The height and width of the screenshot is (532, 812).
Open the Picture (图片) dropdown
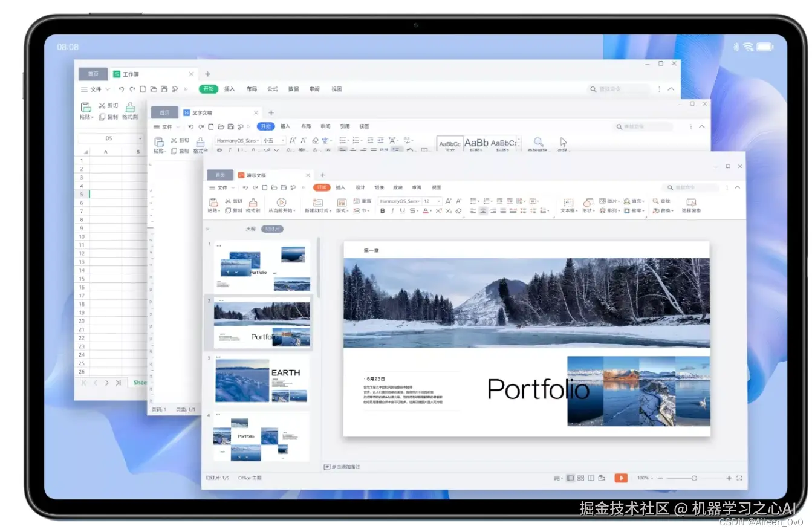click(x=610, y=201)
